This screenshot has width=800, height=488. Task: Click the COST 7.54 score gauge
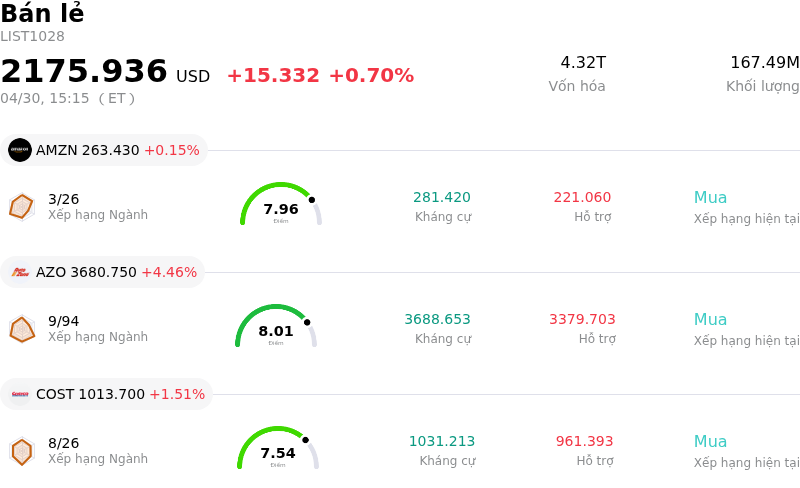278,450
